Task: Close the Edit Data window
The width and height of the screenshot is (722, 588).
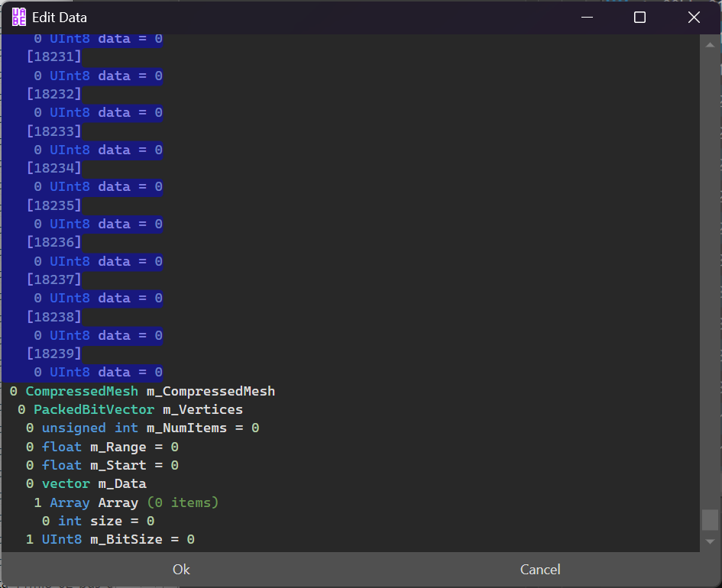Action: tap(694, 18)
